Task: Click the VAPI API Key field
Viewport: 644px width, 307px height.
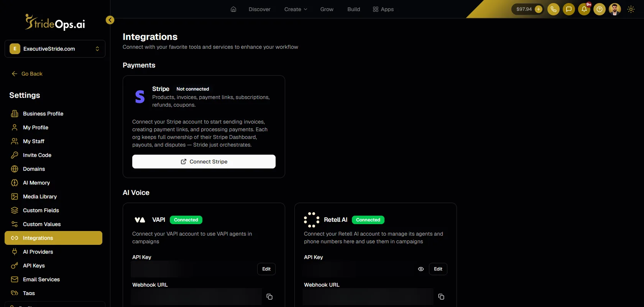Action: click(x=193, y=269)
